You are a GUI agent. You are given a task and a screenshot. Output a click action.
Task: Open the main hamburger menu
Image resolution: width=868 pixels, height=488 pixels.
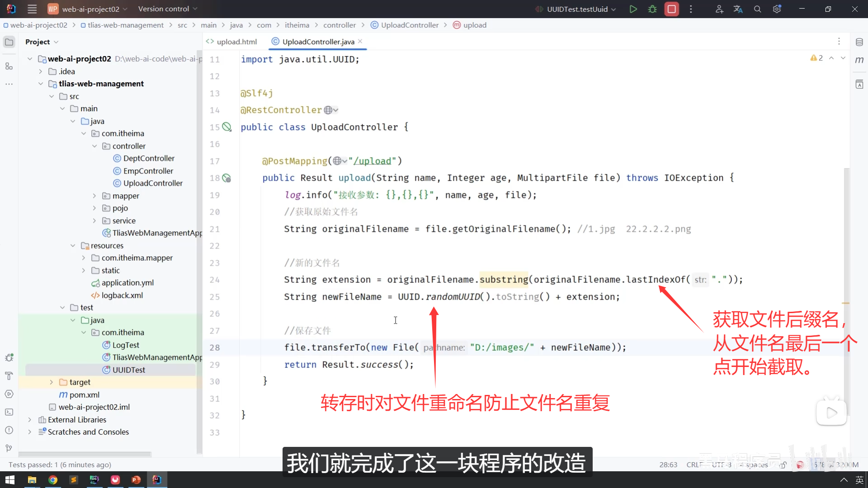(32, 9)
